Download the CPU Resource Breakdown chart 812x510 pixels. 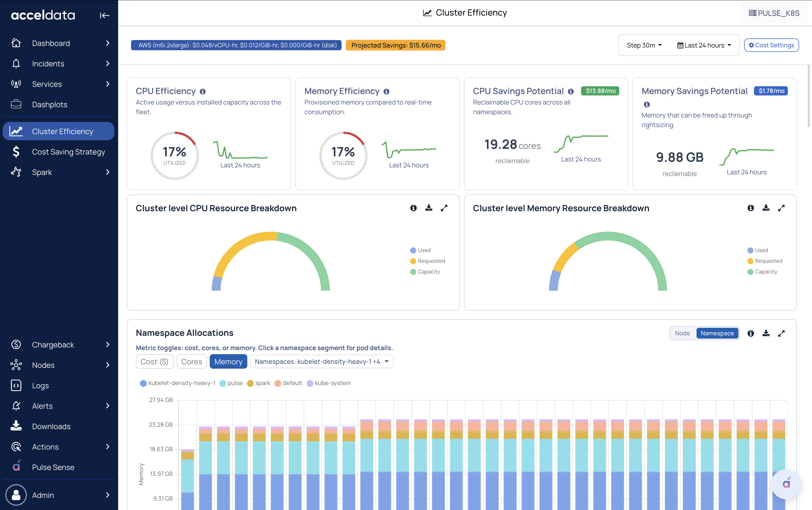(429, 208)
